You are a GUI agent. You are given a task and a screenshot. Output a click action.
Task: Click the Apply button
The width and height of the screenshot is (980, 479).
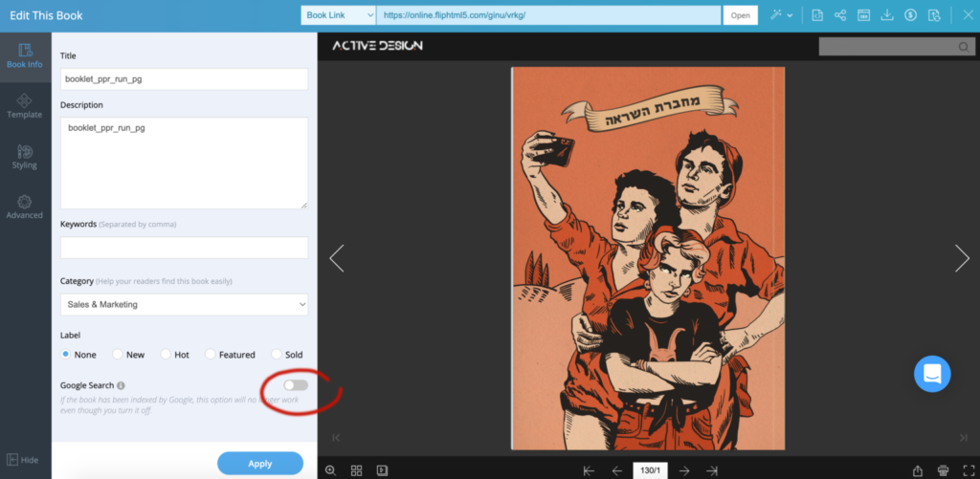260,464
